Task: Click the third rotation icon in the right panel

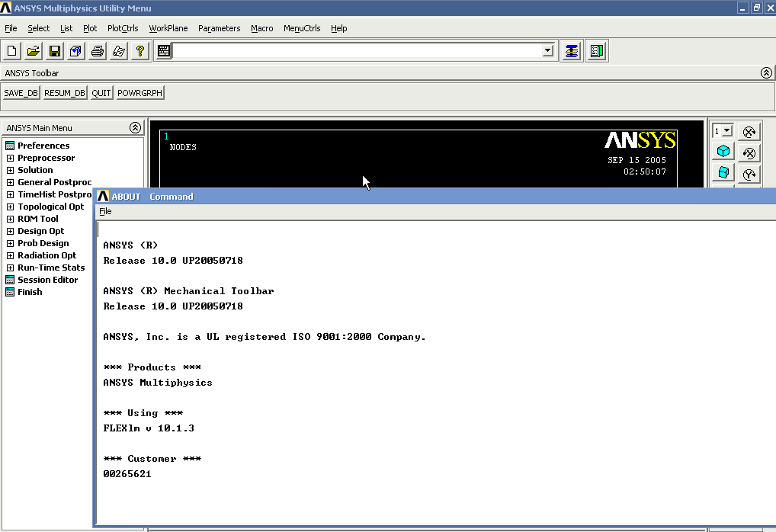Action: point(749,175)
